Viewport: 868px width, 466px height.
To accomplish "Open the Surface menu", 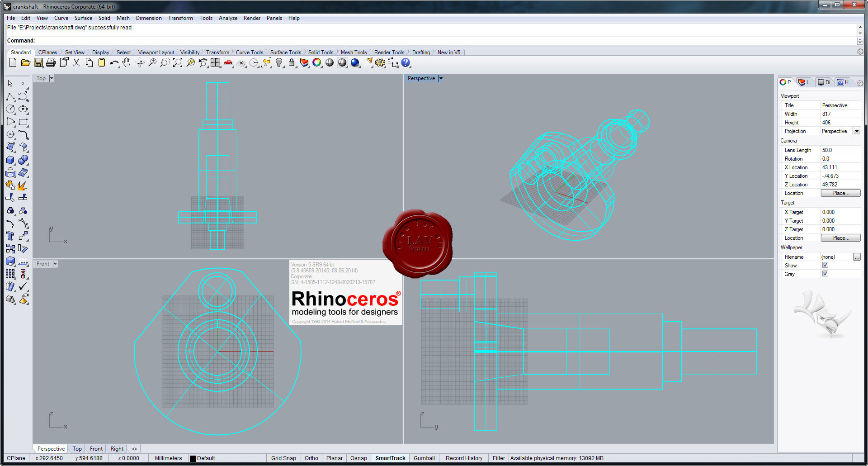I will [83, 18].
